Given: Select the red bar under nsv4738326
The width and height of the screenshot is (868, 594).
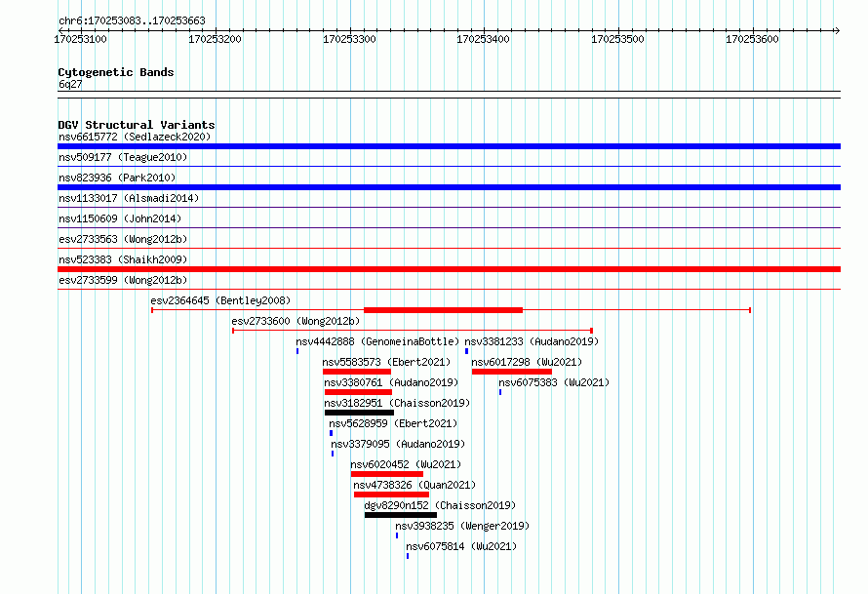Looking at the screenshot, I should click(391, 495).
